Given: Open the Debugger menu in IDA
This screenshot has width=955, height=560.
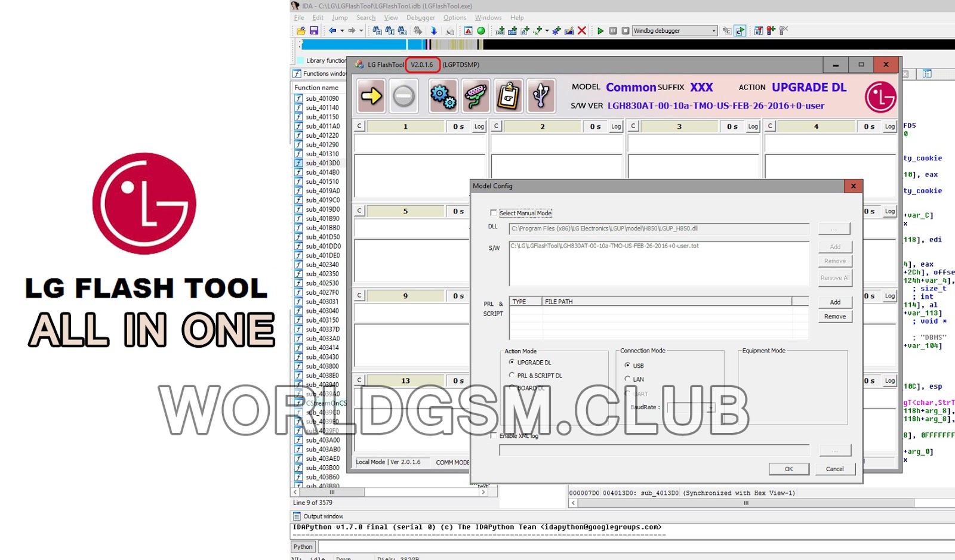Looking at the screenshot, I should tap(421, 18).
